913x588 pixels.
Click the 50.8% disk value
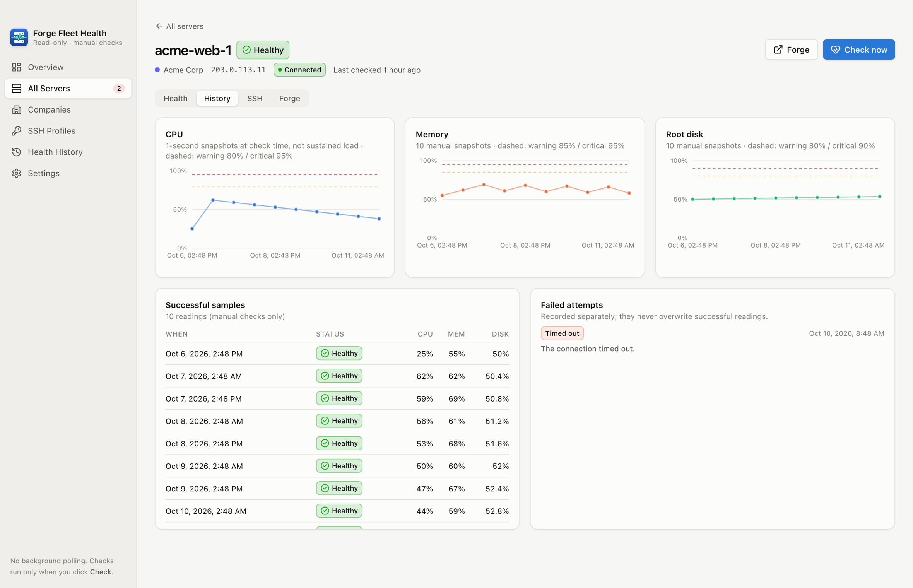coord(497,399)
